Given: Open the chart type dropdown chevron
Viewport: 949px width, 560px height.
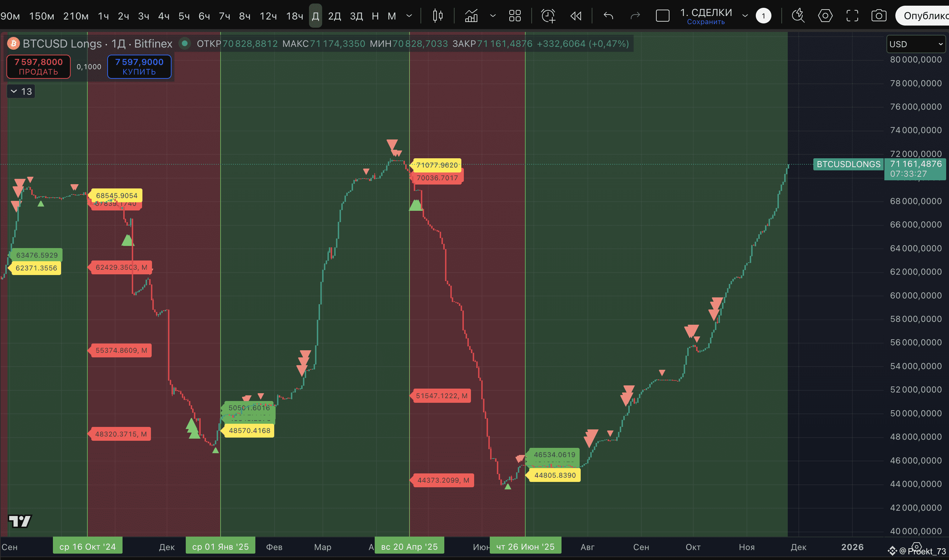Looking at the screenshot, I should point(493,16).
